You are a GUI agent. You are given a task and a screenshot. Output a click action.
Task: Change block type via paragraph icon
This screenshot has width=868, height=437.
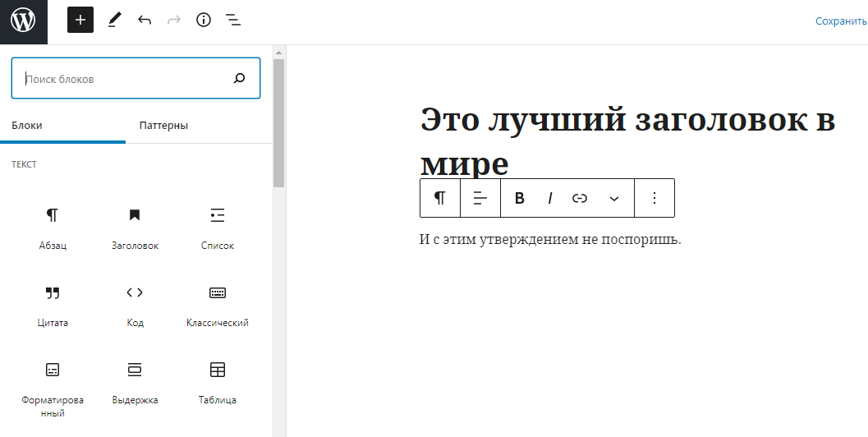click(x=440, y=198)
